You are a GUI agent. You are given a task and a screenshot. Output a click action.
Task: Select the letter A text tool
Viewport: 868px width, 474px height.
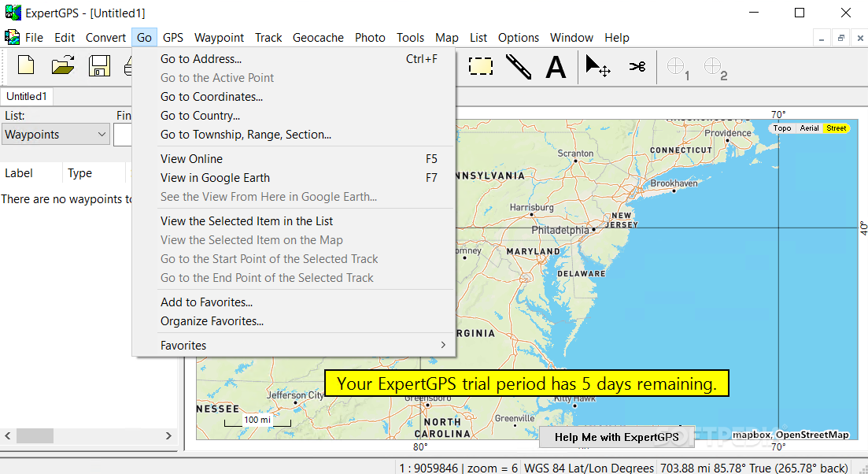[x=556, y=68]
